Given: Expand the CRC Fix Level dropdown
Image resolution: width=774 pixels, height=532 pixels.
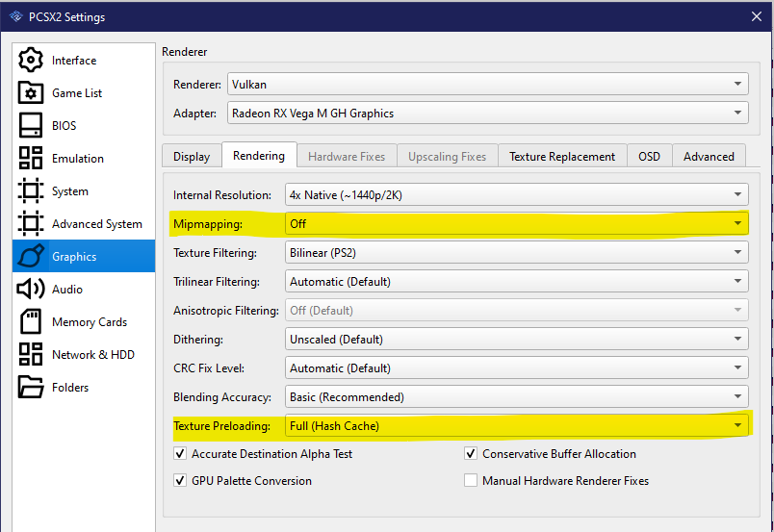Looking at the screenshot, I should pos(517,367).
